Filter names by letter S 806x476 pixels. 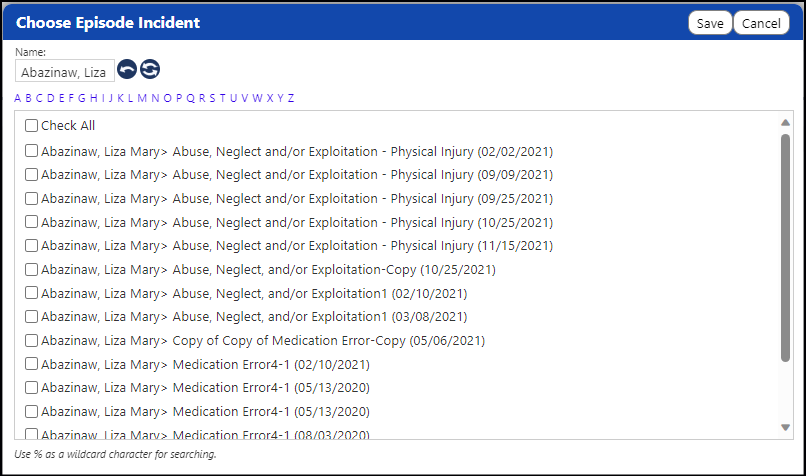212,98
